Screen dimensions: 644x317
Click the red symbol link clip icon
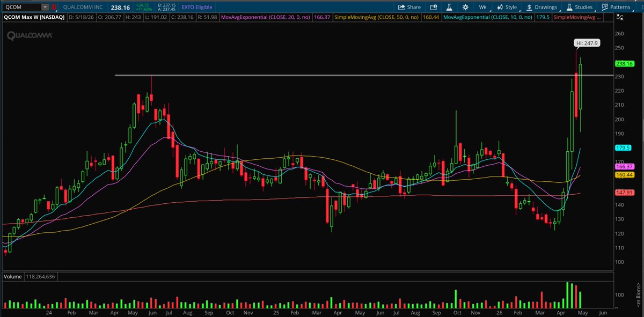click(x=54, y=8)
